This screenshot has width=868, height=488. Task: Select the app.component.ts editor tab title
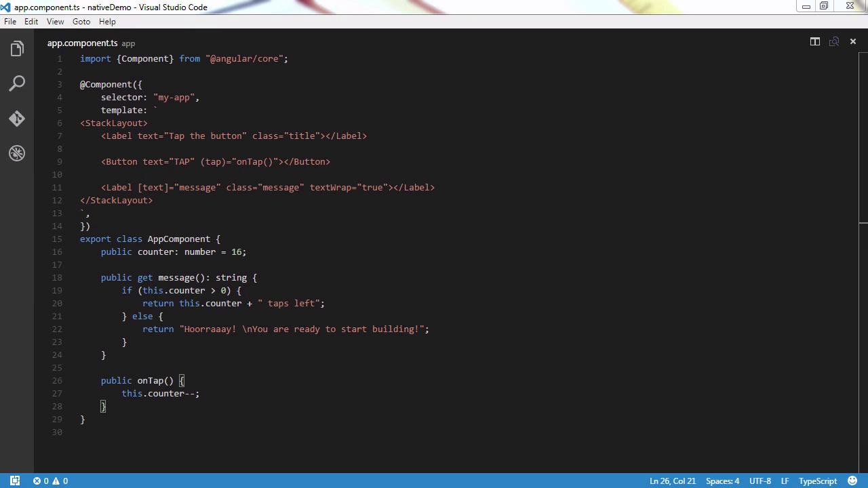82,43
